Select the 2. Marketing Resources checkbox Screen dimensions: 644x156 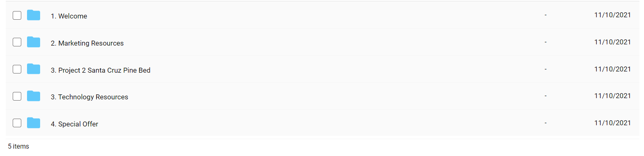point(17,42)
